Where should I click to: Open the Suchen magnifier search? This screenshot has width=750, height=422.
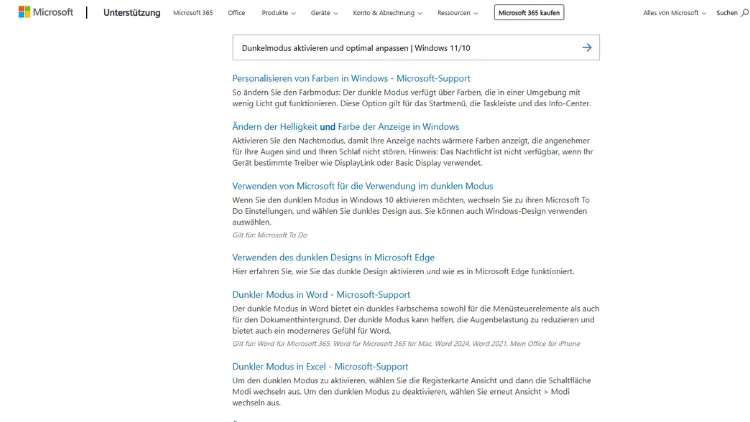[732, 13]
